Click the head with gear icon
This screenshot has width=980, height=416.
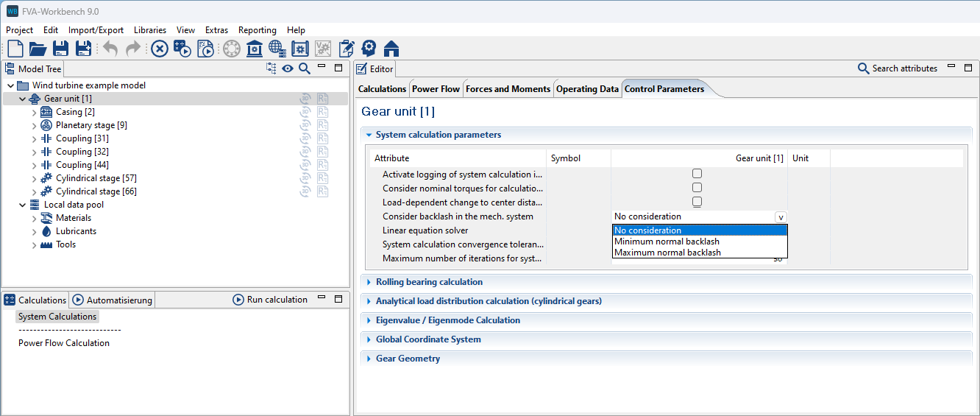point(369,49)
